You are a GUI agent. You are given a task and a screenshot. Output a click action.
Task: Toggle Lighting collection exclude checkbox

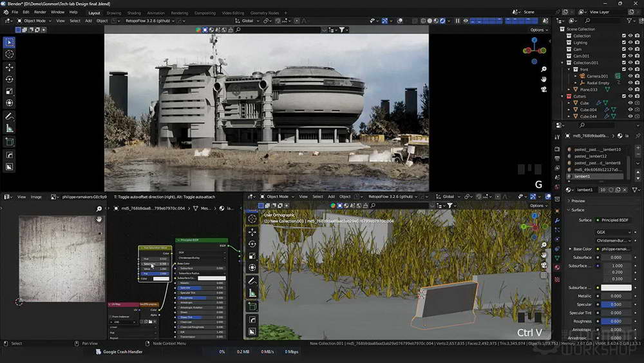624,43
